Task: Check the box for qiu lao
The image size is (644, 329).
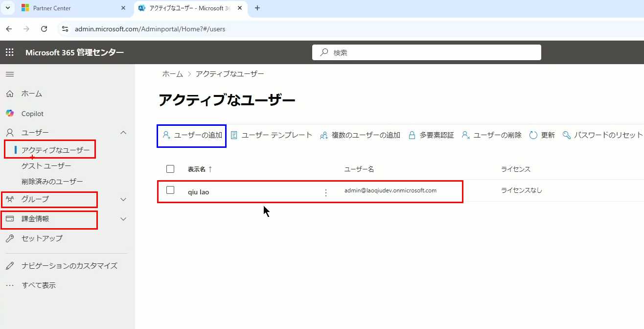Action: pyautogui.click(x=170, y=190)
